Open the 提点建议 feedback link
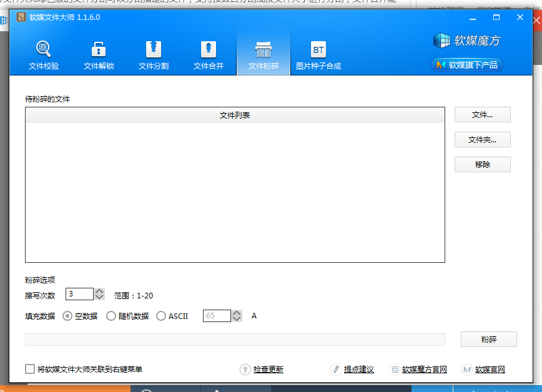The image size is (542, 392). [358, 370]
